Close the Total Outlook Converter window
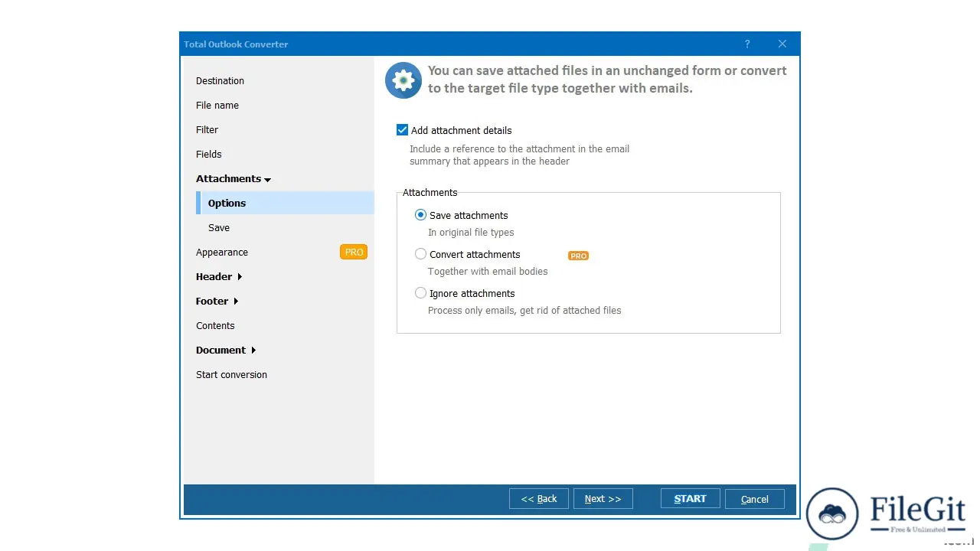Image resolution: width=980 pixels, height=551 pixels. pyautogui.click(x=782, y=44)
